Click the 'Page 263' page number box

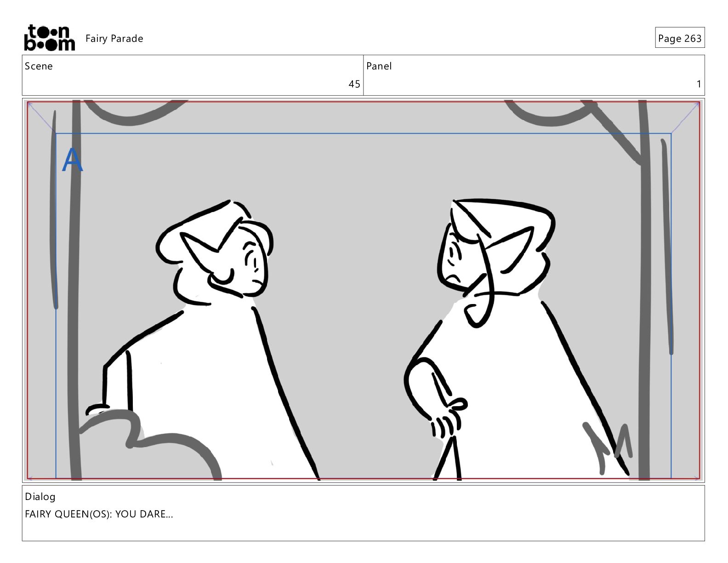click(x=680, y=38)
